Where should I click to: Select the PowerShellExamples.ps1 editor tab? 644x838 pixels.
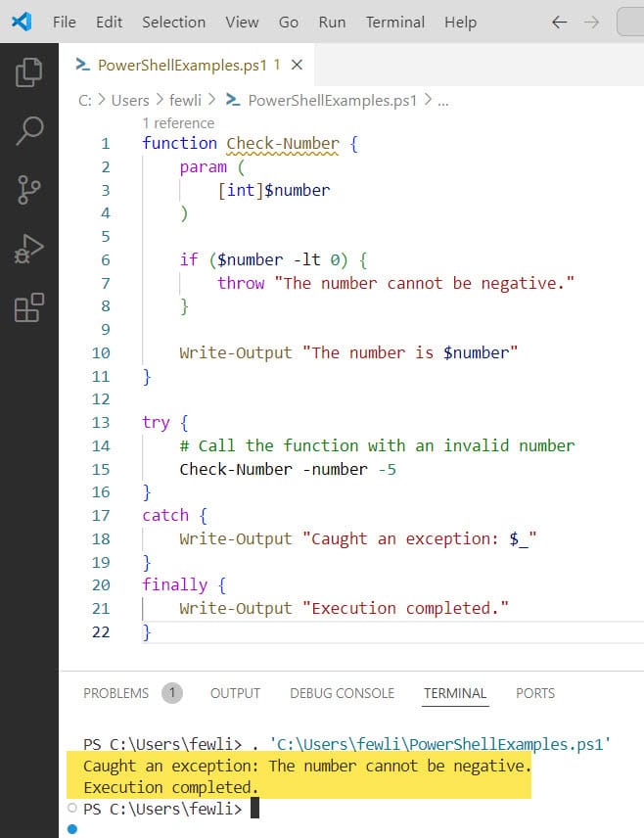coord(187,65)
